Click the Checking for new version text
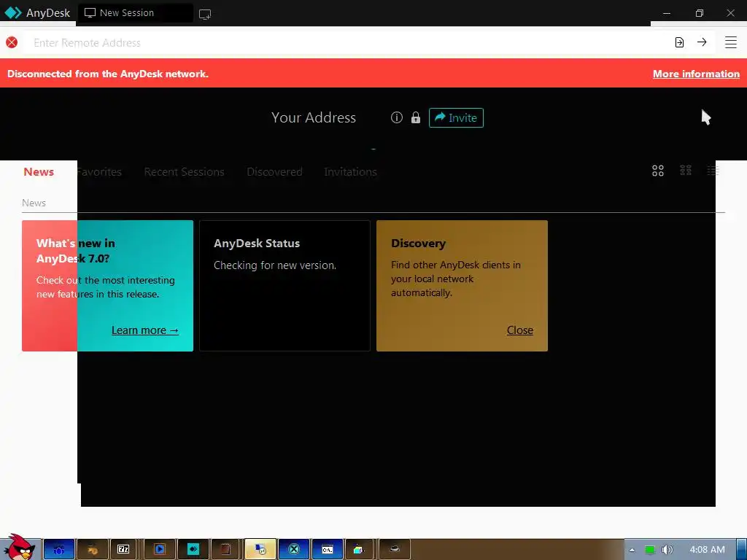 click(275, 265)
